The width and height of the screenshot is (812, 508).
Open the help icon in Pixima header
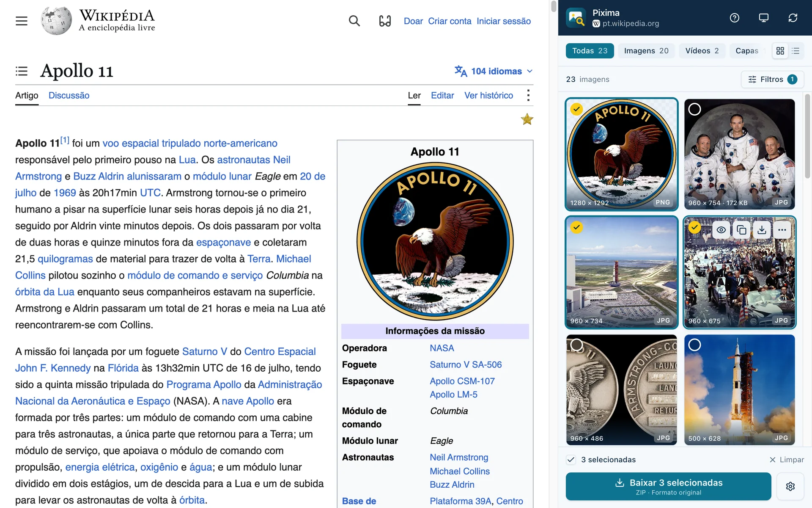735,18
